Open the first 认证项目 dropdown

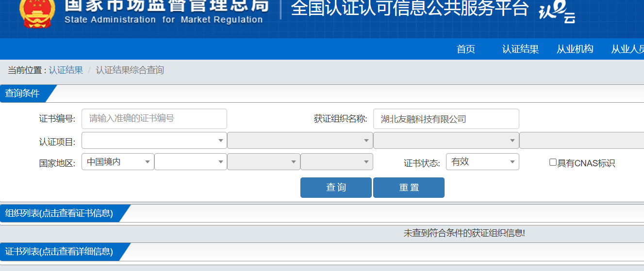tap(154, 141)
